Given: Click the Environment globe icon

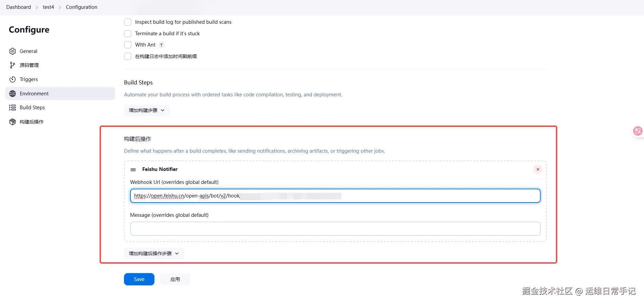Looking at the screenshot, I should (13, 94).
